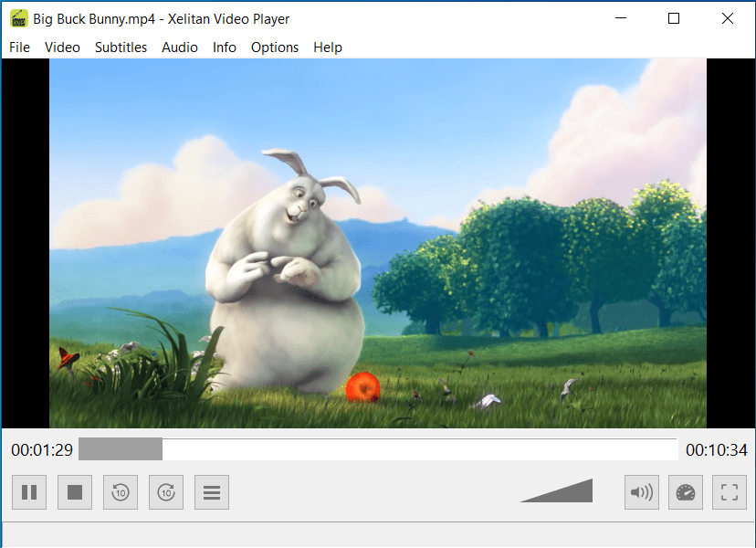Minimize the Xelitan Video Player window

(621, 18)
